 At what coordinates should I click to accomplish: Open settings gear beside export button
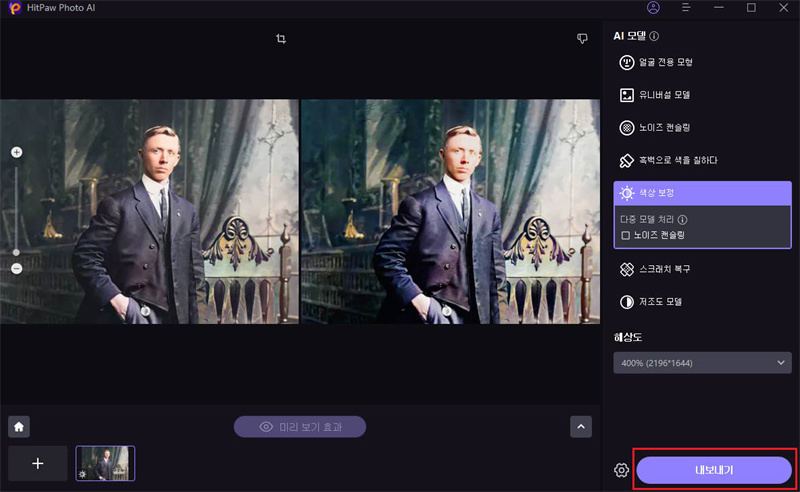(x=621, y=470)
